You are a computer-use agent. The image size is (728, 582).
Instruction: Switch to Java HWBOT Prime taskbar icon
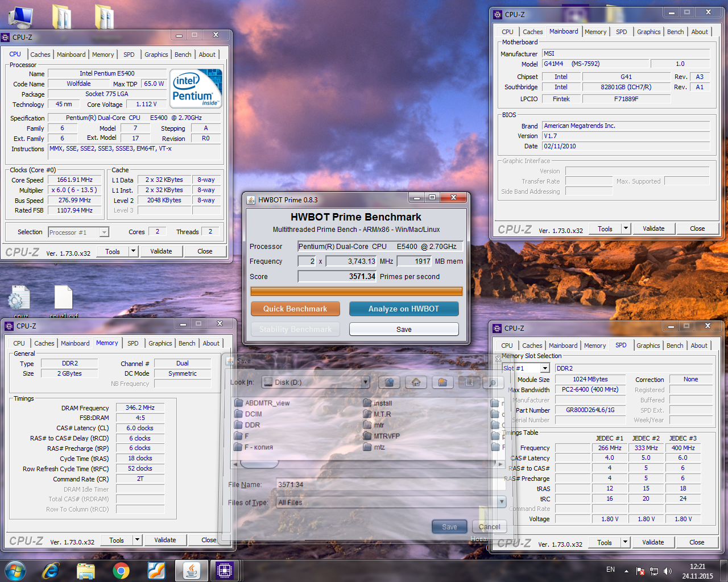191,570
